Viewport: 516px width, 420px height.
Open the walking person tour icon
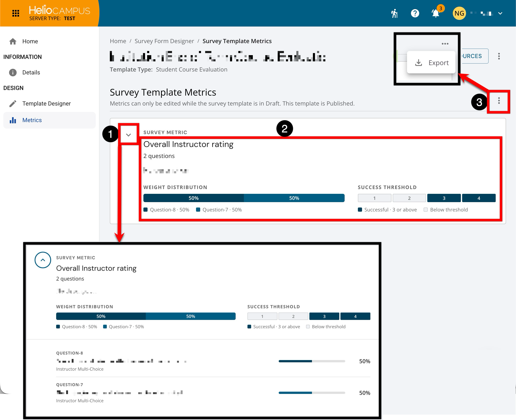tap(394, 13)
